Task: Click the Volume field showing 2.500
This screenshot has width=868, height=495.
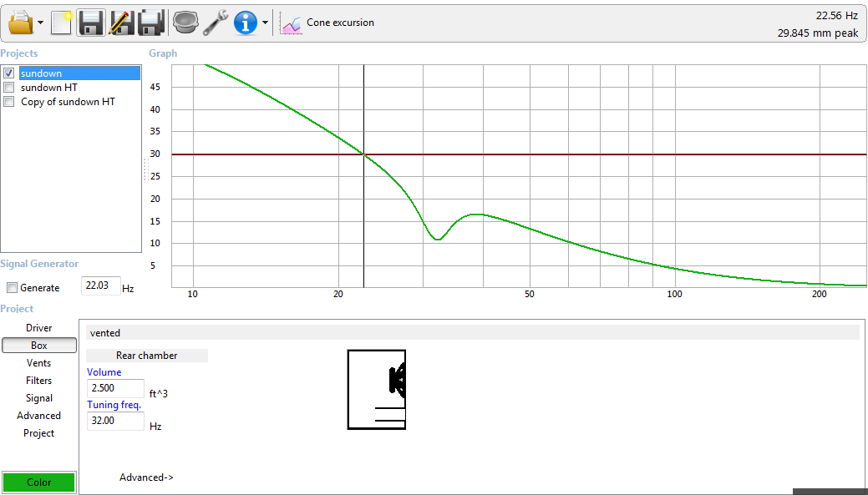Action: 115,388
